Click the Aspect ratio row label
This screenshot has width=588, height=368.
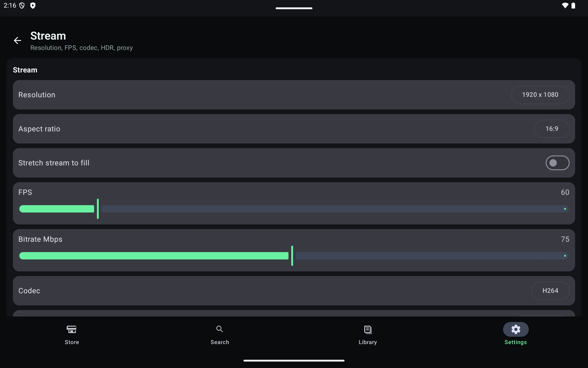coord(39,129)
